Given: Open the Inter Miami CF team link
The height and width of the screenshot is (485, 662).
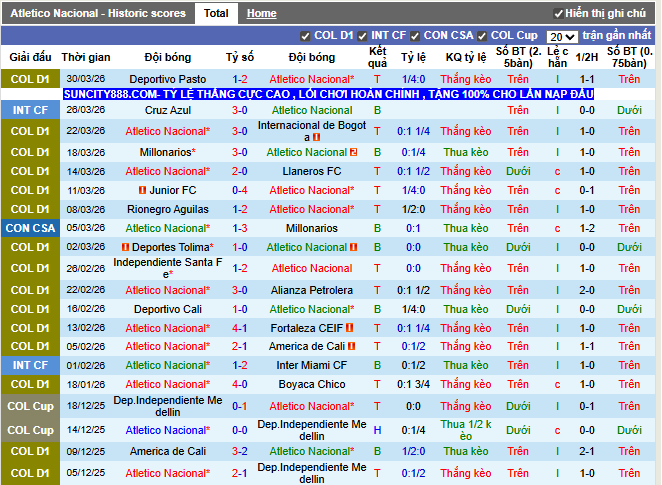Looking at the screenshot, I should pos(312,365).
